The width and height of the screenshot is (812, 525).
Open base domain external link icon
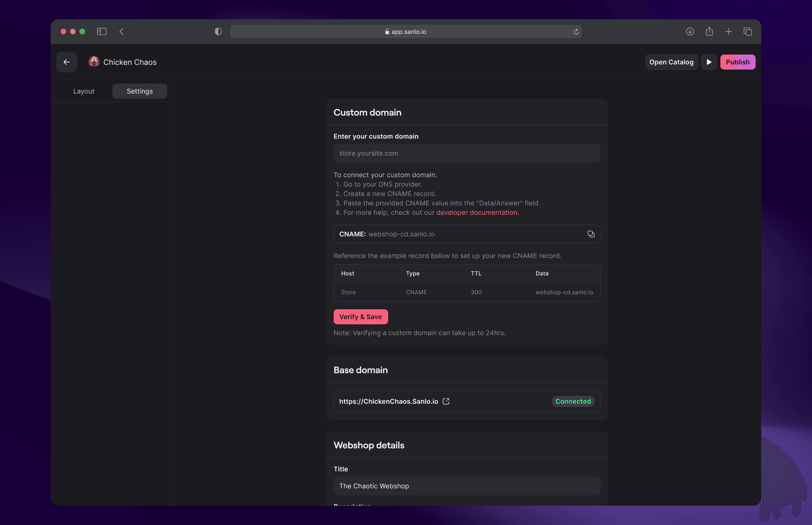[x=446, y=401]
